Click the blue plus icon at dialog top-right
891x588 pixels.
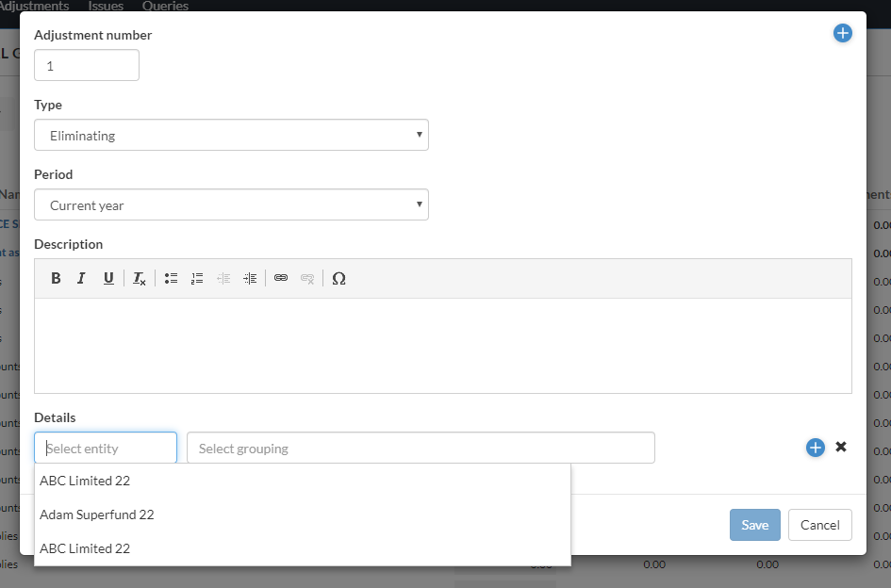point(842,34)
